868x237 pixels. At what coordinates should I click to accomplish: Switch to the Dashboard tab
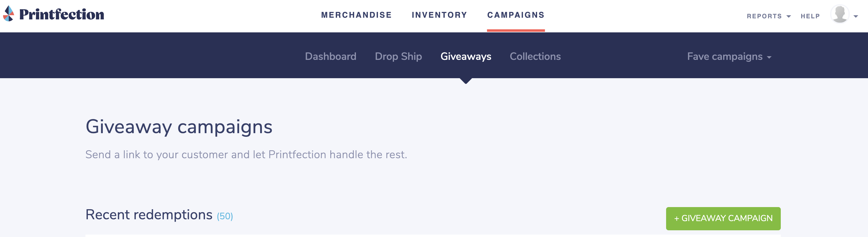(x=330, y=57)
